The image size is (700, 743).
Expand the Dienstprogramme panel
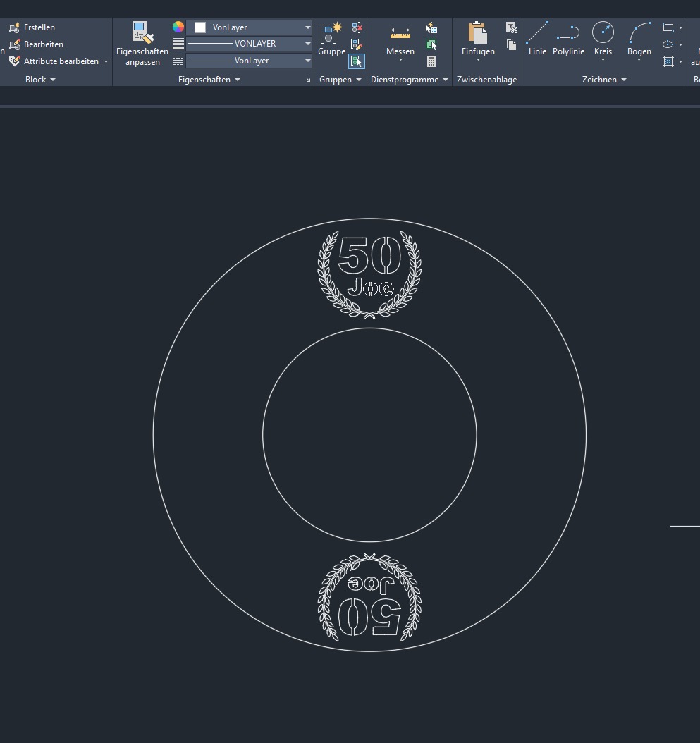[409, 80]
